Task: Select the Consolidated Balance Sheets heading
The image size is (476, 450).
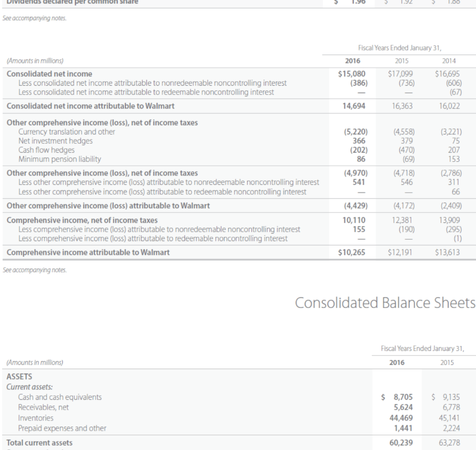Action: tap(385, 302)
